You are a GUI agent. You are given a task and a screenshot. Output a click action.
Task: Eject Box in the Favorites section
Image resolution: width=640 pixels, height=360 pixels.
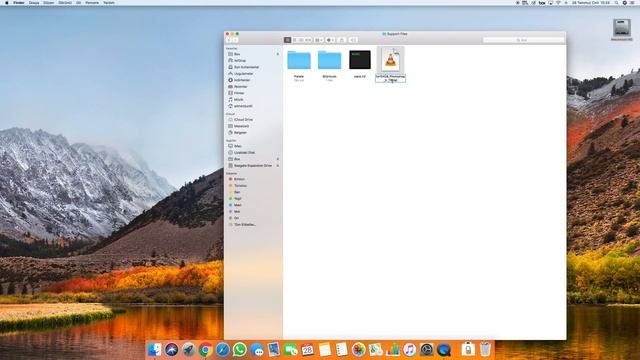278,54
